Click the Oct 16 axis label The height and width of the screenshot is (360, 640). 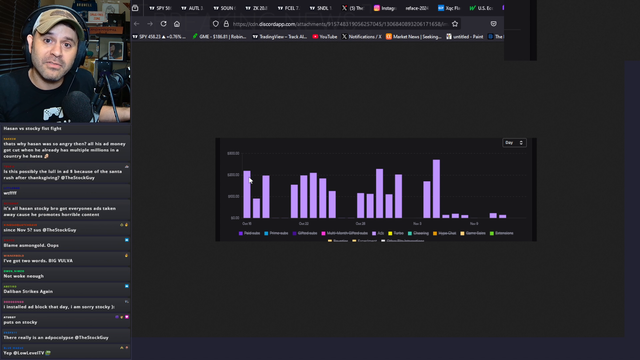[247, 224]
